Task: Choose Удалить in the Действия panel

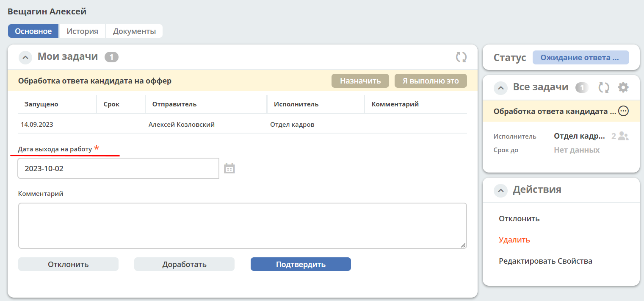Action: point(514,240)
